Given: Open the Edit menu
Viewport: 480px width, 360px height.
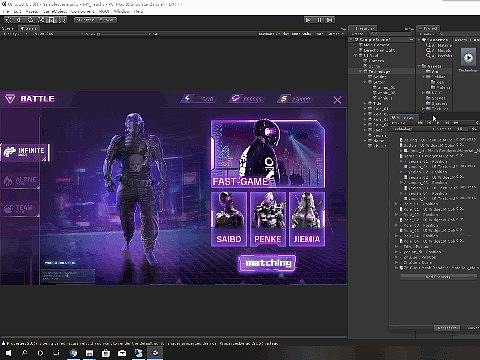Looking at the screenshot, I should [17, 11].
